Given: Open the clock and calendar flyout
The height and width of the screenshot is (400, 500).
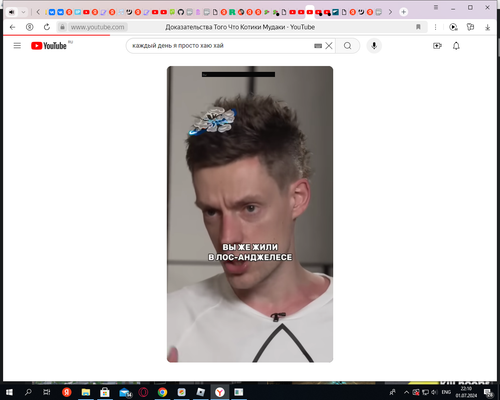Looking at the screenshot, I should (466, 392).
